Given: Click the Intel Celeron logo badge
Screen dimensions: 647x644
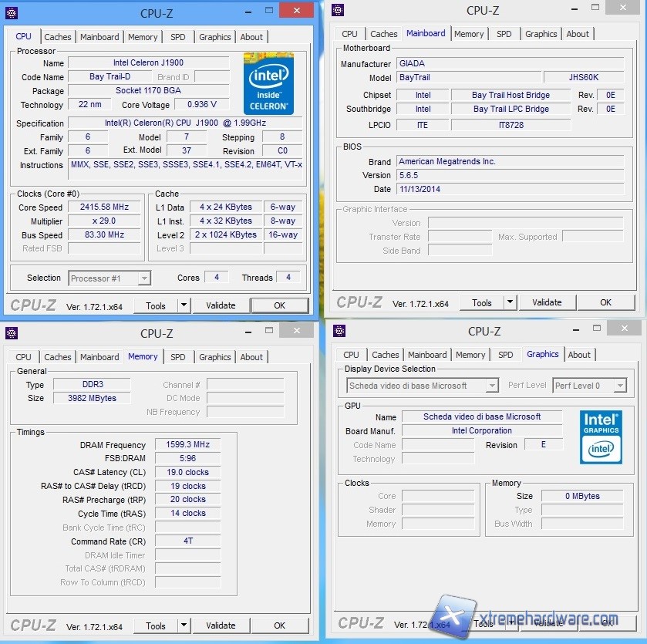Looking at the screenshot, I should tap(268, 83).
